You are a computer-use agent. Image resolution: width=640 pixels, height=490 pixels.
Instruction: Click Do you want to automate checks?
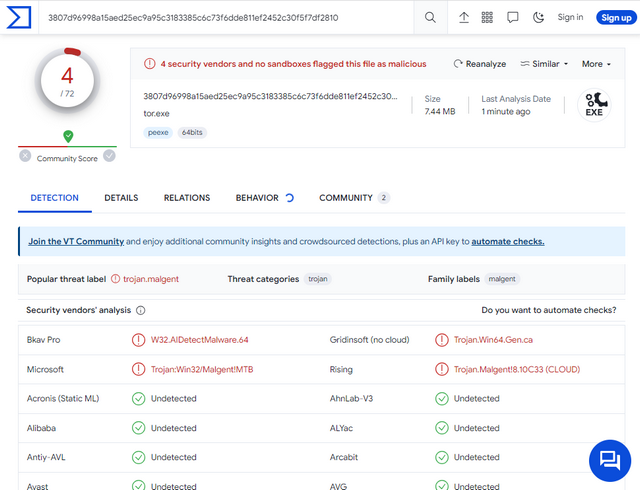point(549,310)
